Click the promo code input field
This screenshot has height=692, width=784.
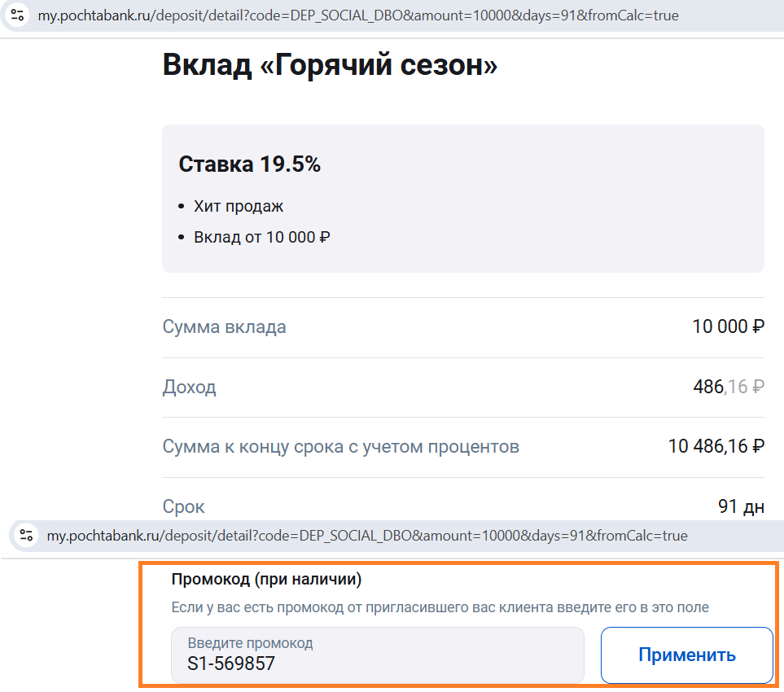378,655
